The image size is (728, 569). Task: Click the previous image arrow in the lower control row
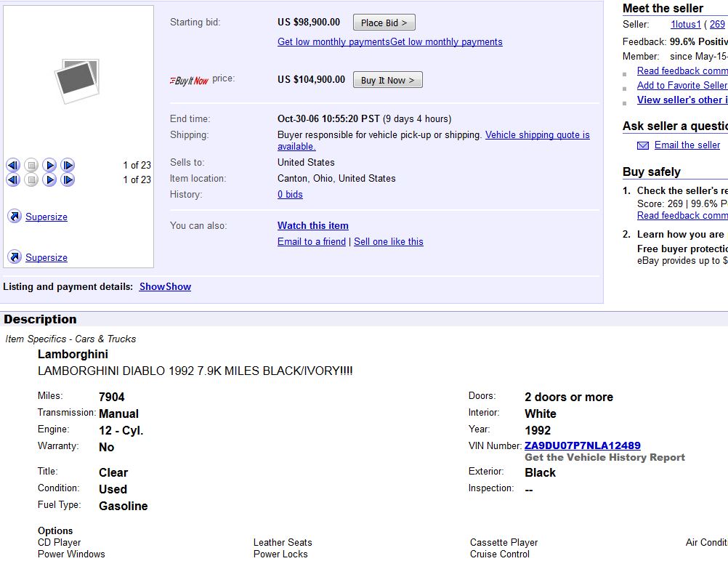click(x=13, y=179)
